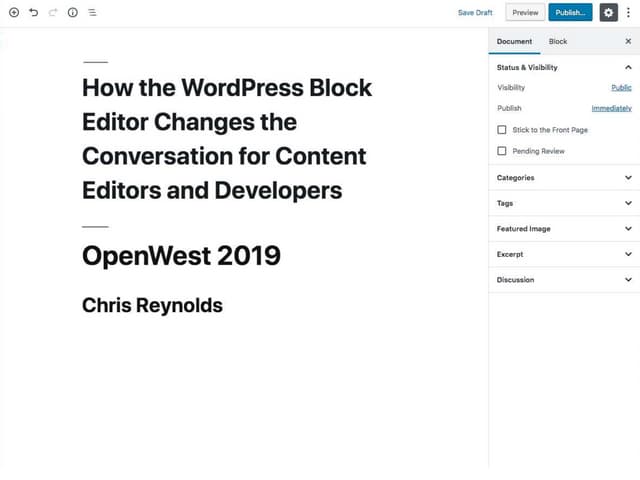
Task: Check the Pending Review checkbox
Action: (x=502, y=151)
